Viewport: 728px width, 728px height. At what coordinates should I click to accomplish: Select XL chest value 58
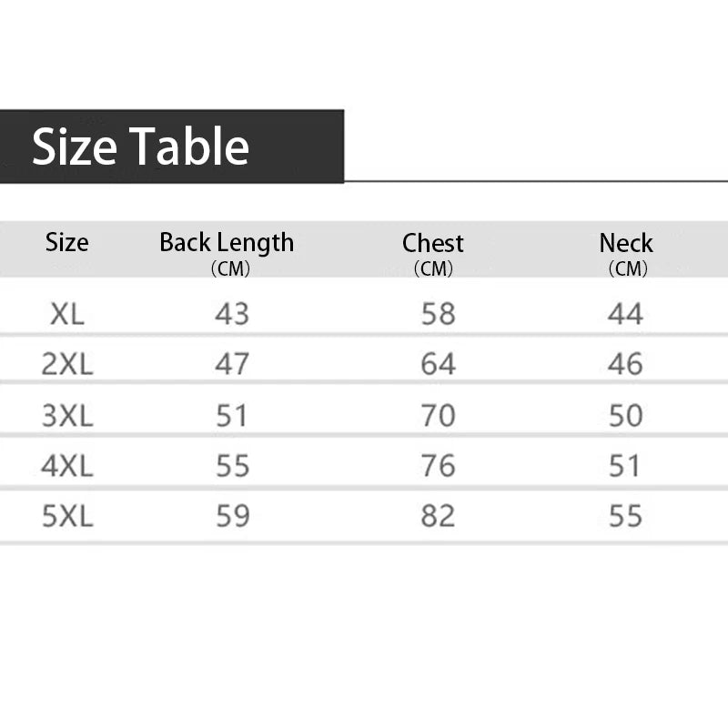[x=438, y=315]
